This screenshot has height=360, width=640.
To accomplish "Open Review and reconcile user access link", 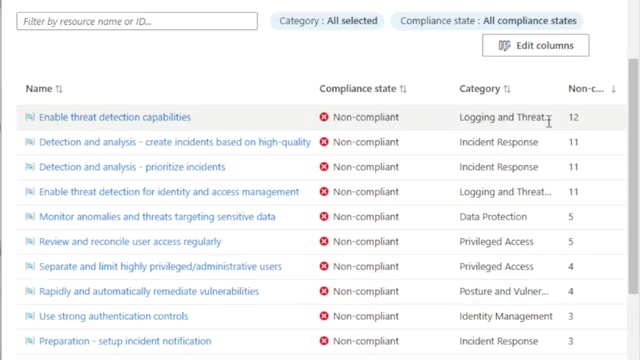I will tap(130, 242).
